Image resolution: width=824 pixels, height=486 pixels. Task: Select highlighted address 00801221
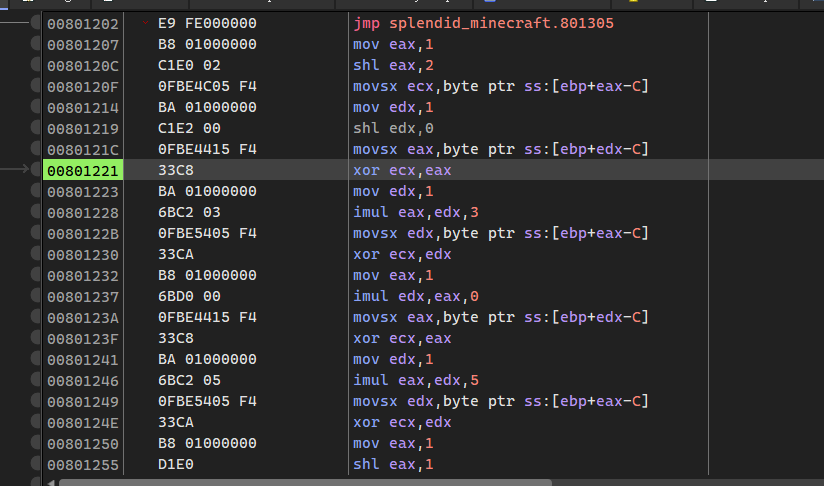83,171
